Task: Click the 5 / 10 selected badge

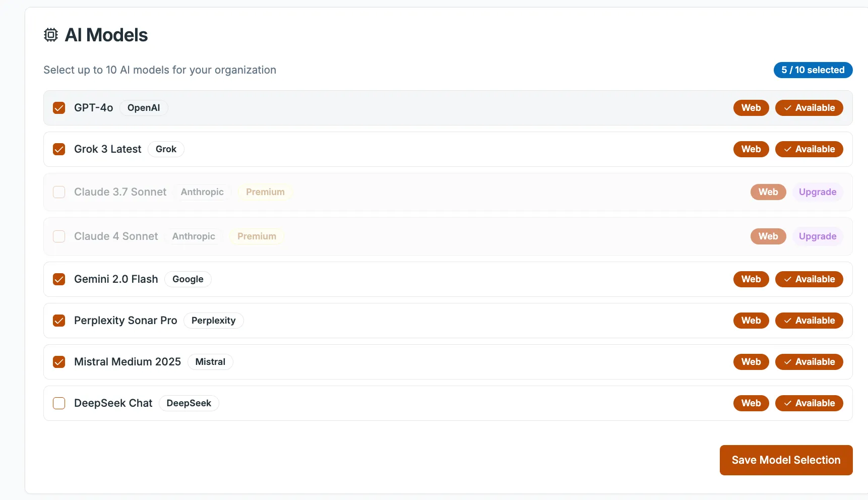Action: (x=813, y=70)
